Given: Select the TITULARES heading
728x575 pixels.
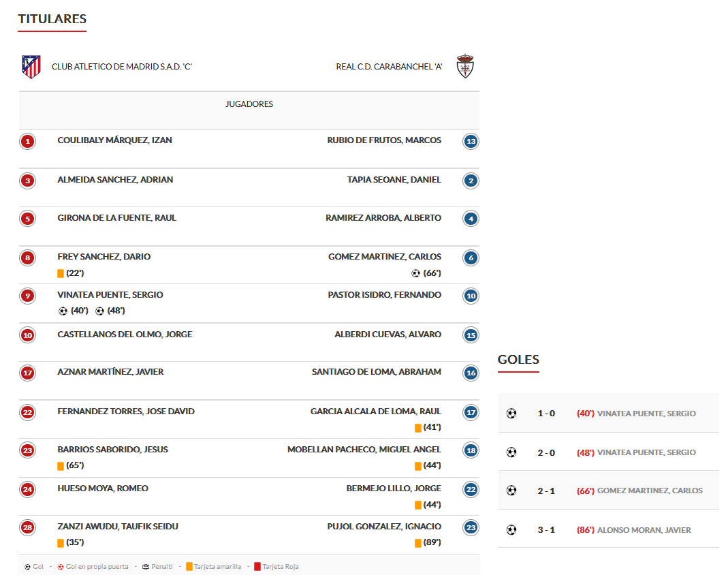Looking at the screenshot, I should tap(52, 19).
